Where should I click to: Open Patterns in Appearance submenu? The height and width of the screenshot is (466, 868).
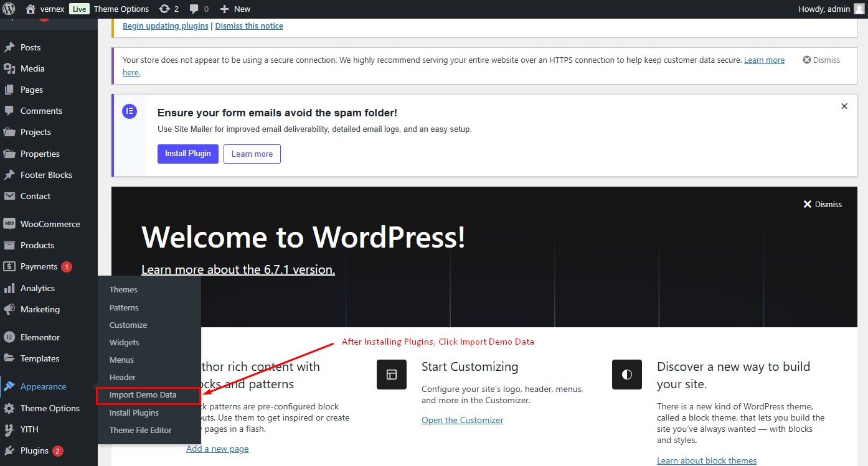click(x=124, y=307)
